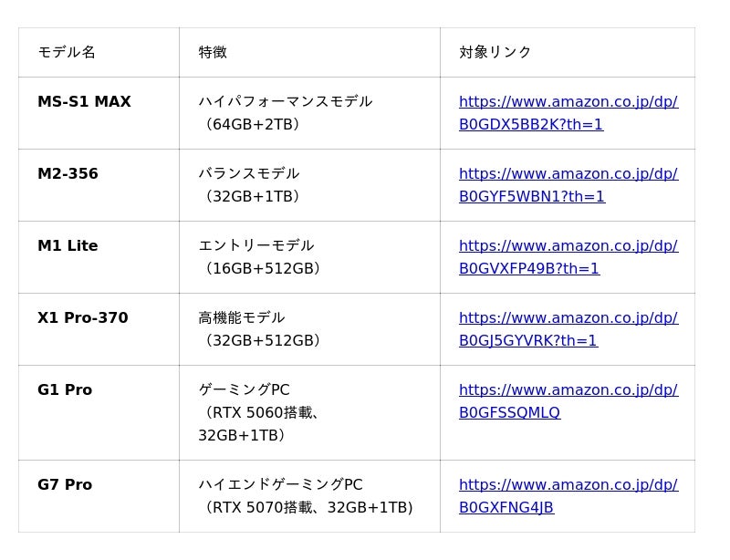Click the 特徴 column header
The image size is (730, 560).
(x=213, y=52)
